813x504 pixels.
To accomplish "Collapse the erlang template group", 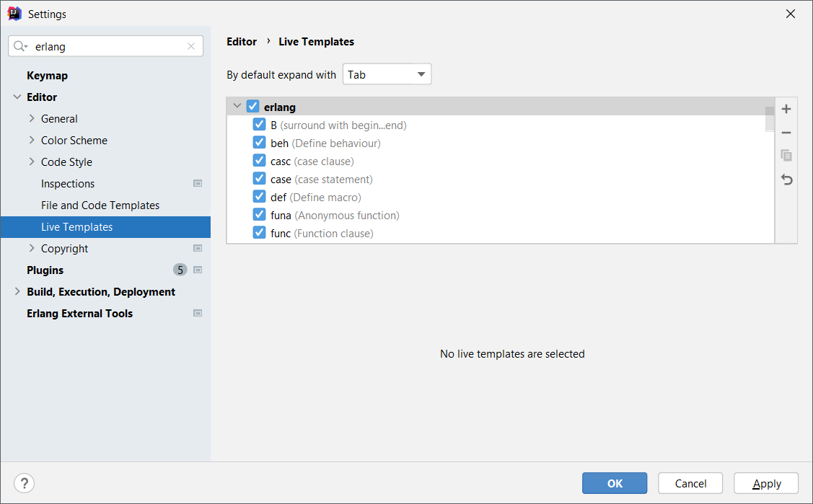I will [237, 106].
